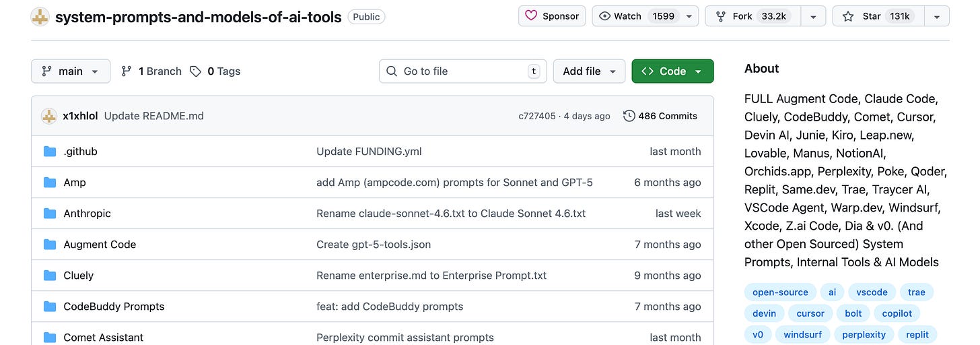The width and height of the screenshot is (980, 345).
Task: Open the Perplexity commit assistant prompts message
Action: tap(405, 337)
